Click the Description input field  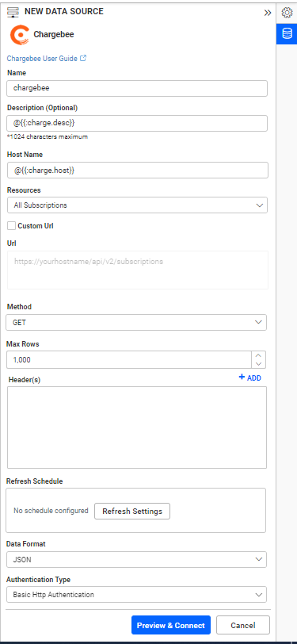click(x=138, y=123)
